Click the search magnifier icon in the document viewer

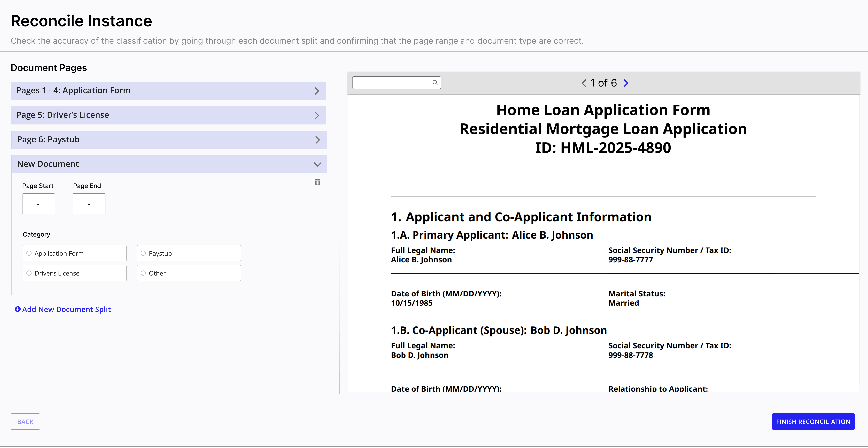click(x=435, y=82)
